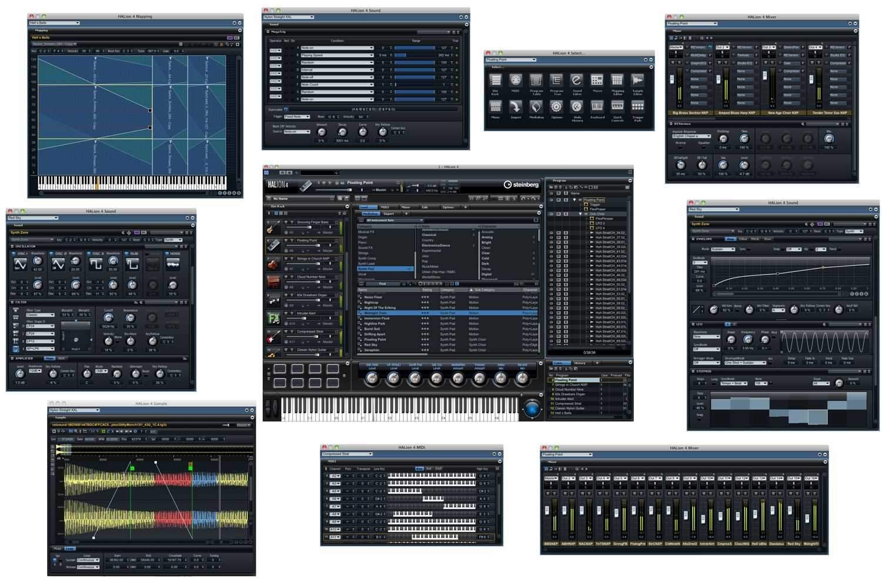
Task: Switch to Edit tab in main window
Action: point(425,207)
